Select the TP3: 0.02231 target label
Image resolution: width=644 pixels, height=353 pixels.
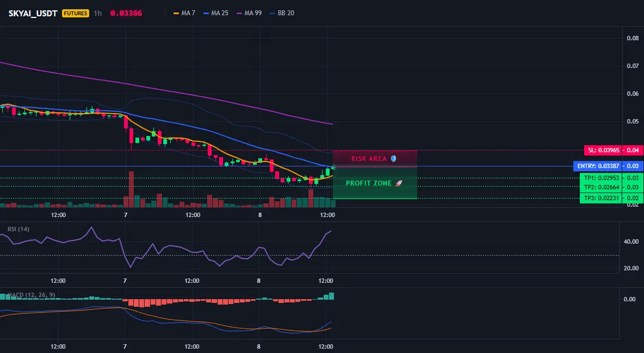601,198
